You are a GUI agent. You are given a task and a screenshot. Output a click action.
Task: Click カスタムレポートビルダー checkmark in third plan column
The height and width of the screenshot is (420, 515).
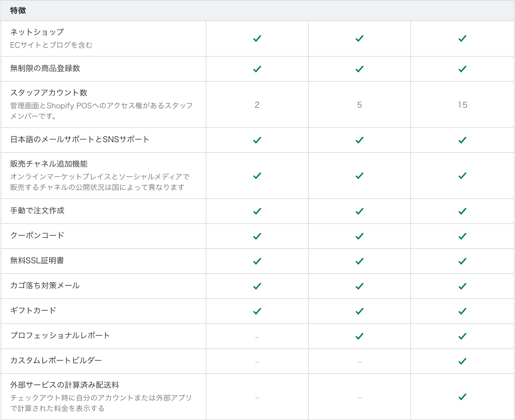[463, 361]
